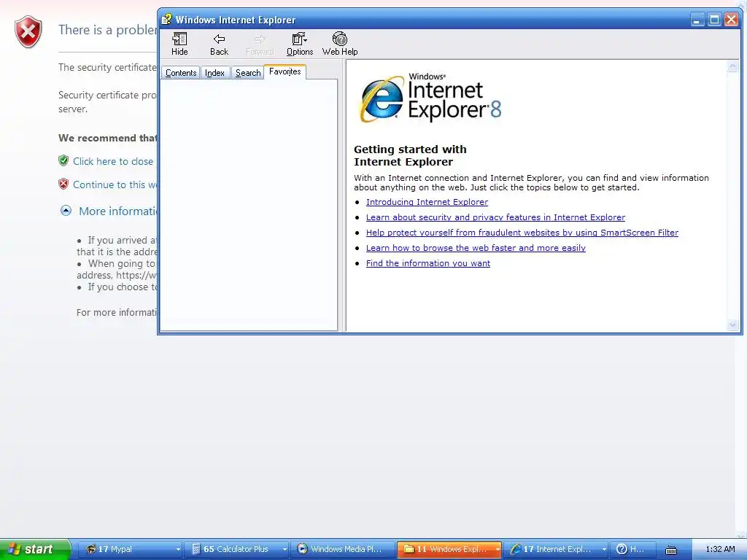Click the help window taskbar button
Viewport: 747px width, 560px height.
632,549
